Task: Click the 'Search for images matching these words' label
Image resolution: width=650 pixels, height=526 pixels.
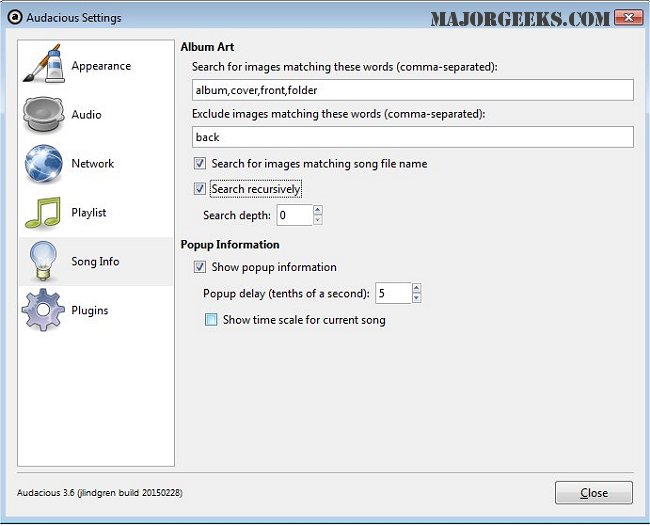Action: (x=344, y=67)
